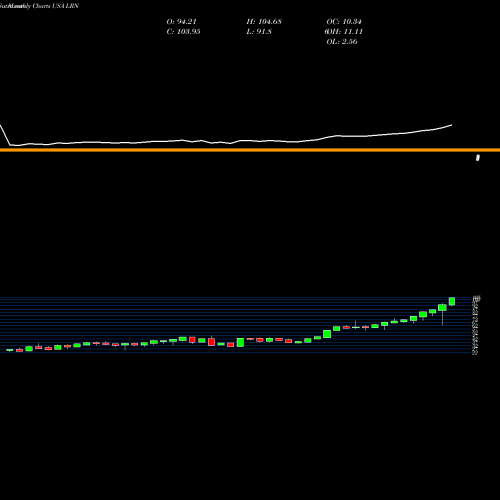Click the last green candle at the chart's top right
Screen dimensions: 500x500
[452, 301]
